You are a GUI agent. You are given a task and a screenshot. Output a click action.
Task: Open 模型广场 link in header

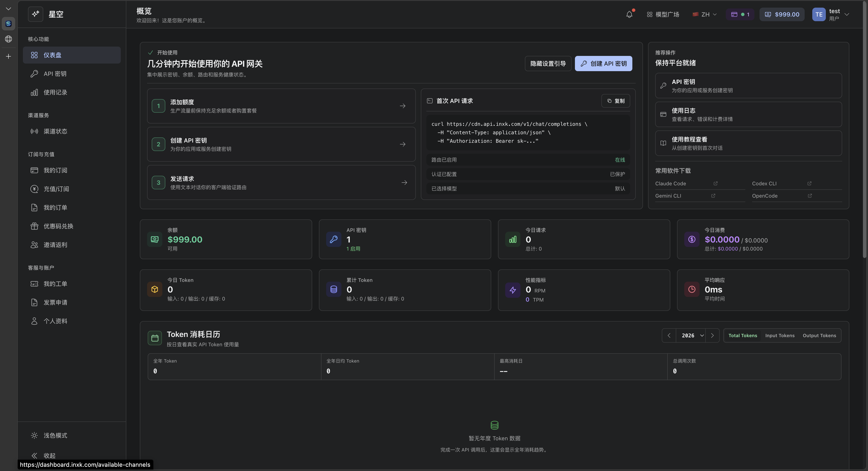[x=663, y=14]
